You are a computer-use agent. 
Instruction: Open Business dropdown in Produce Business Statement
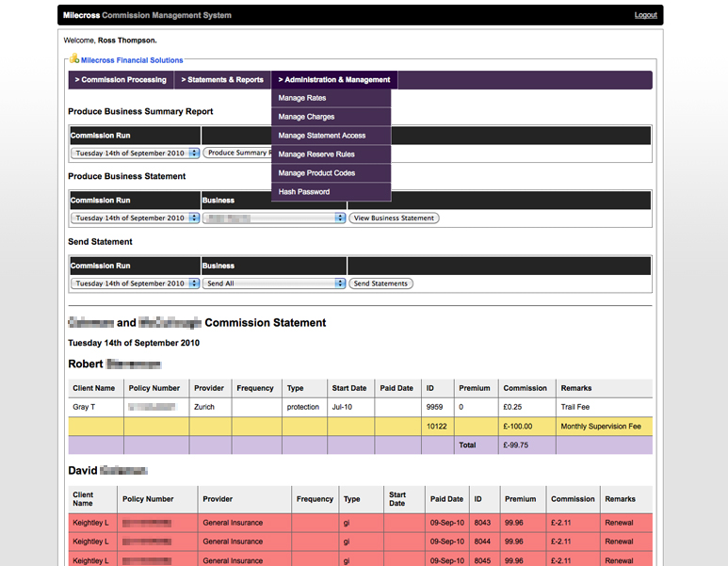[274, 218]
